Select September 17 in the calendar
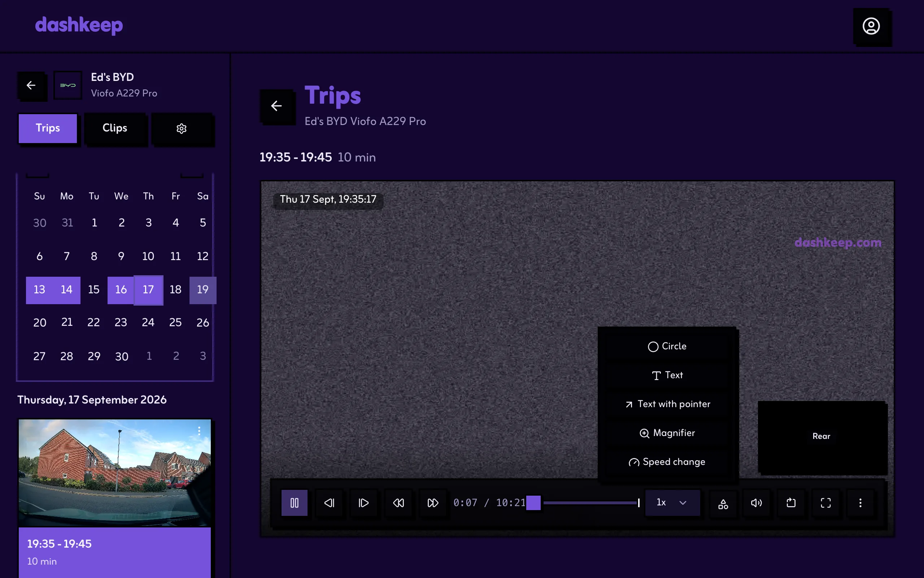This screenshot has width=924, height=578. (x=149, y=290)
